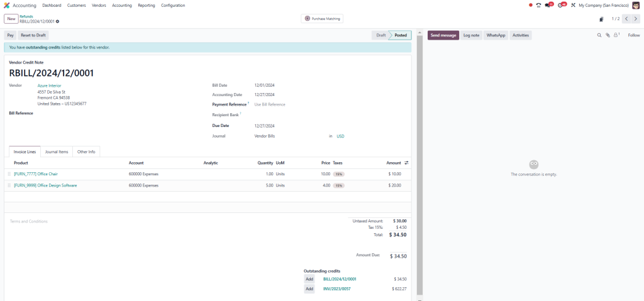
Task: Click the Posted status stage
Action: click(401, 35)
